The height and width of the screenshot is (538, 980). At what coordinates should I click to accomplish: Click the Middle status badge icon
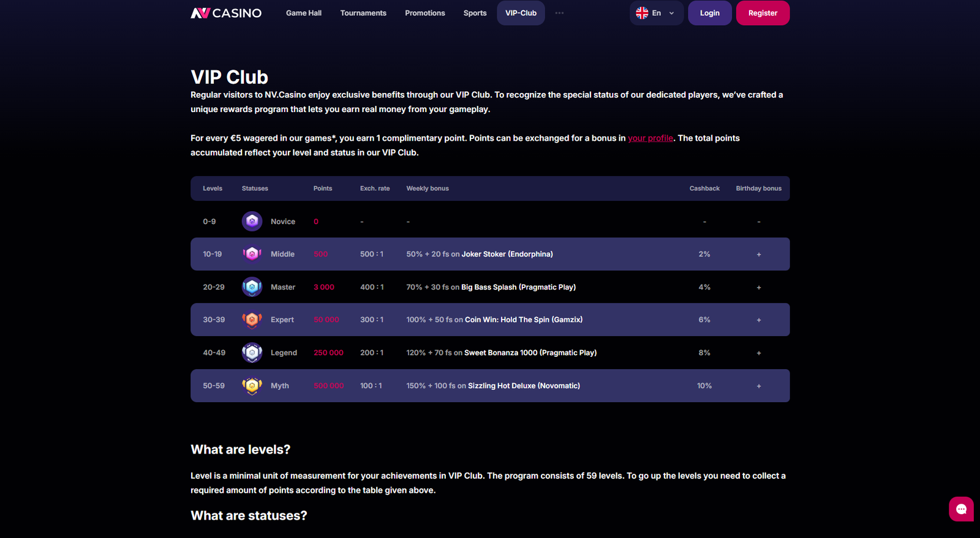(x=252, y=254)
